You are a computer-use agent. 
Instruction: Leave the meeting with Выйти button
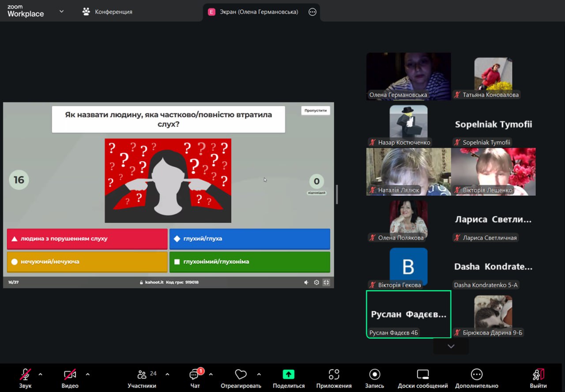tap(538, 375)
